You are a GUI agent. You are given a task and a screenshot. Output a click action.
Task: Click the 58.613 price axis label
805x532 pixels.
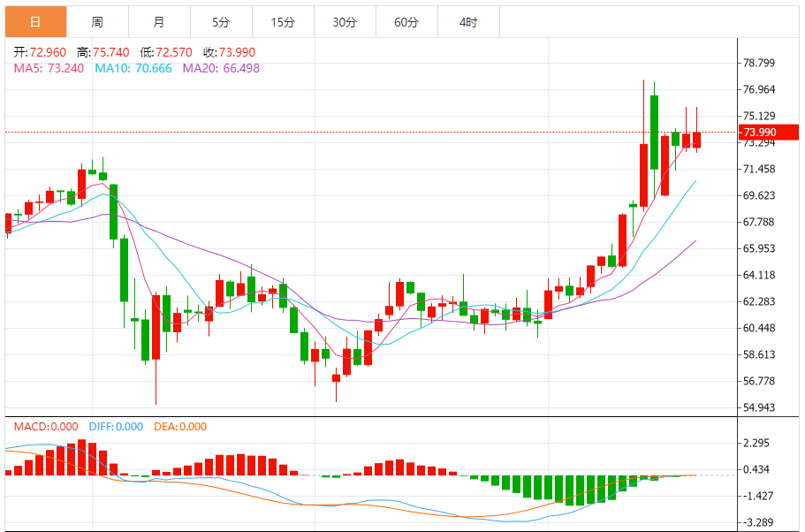coord(759,355)
